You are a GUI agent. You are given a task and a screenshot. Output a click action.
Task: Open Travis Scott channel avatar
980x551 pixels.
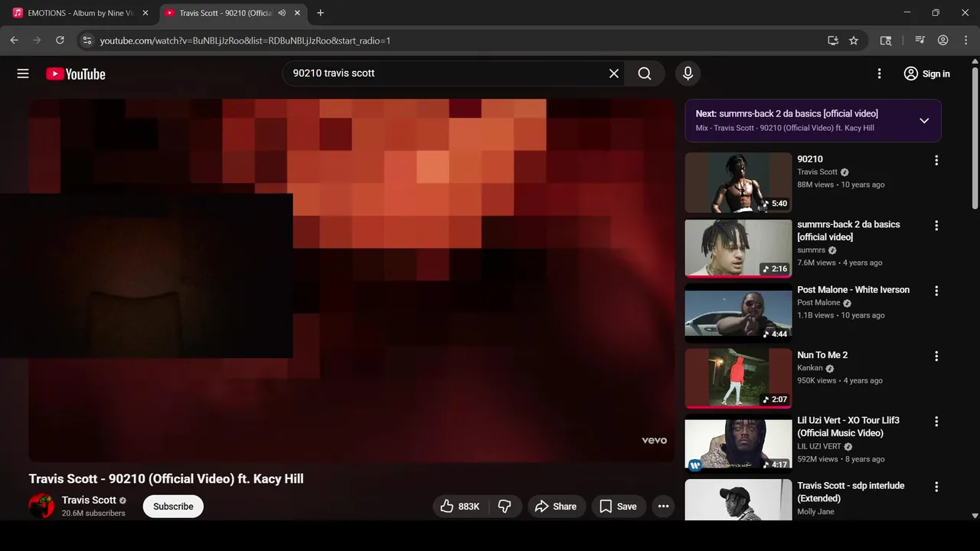[x=42, y=506]
